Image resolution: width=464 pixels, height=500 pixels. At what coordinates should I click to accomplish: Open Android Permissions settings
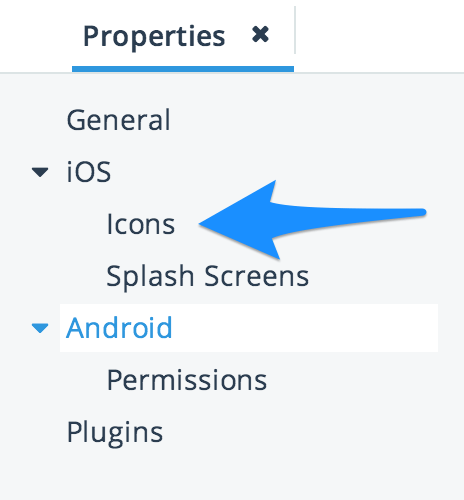point(187,380)
